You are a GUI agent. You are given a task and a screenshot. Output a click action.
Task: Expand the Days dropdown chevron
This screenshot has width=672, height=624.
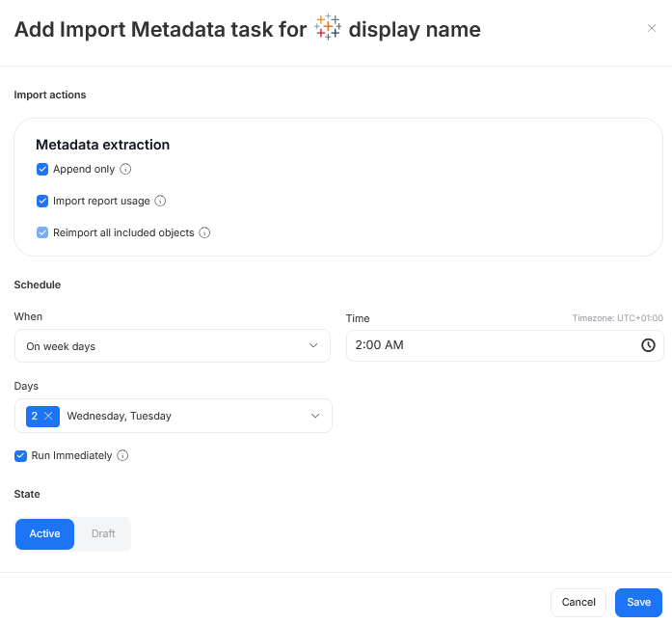pyautogui.click(x=314, y=416)
